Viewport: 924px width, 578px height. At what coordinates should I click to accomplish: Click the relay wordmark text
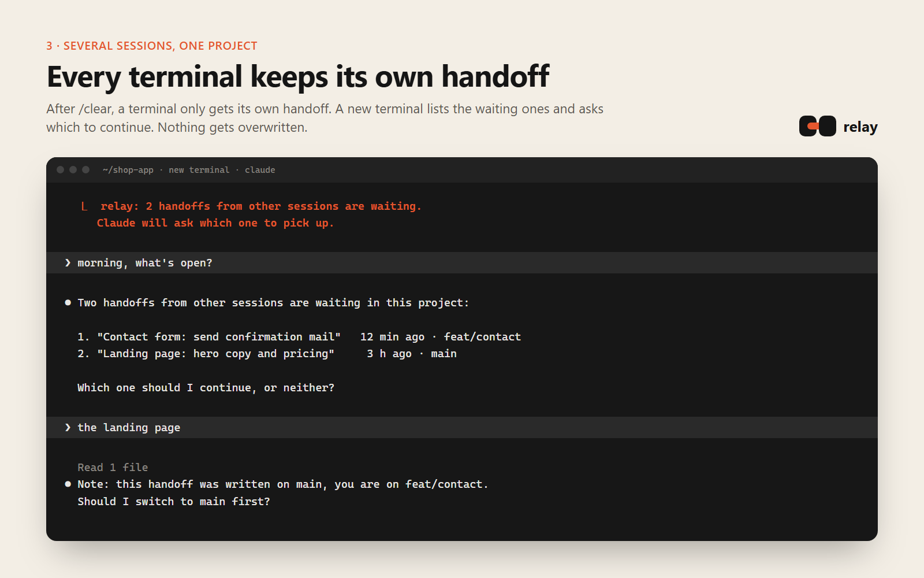[x=860, y=127]
